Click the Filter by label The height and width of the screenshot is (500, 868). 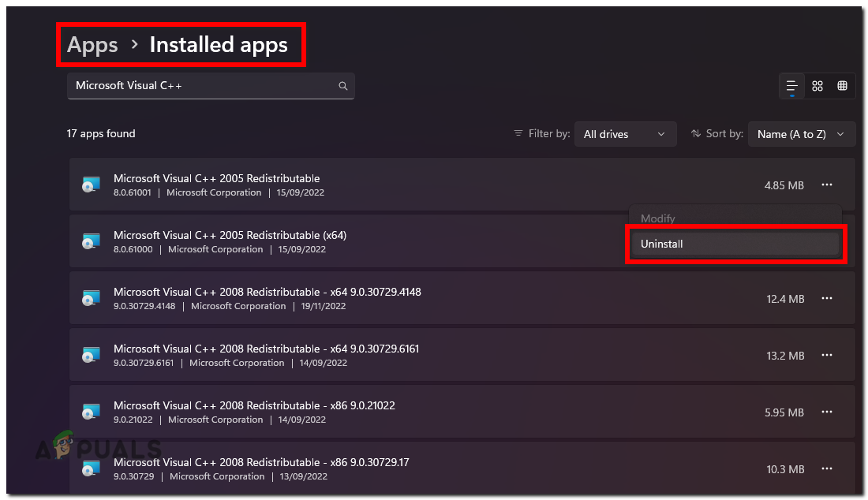548,134
